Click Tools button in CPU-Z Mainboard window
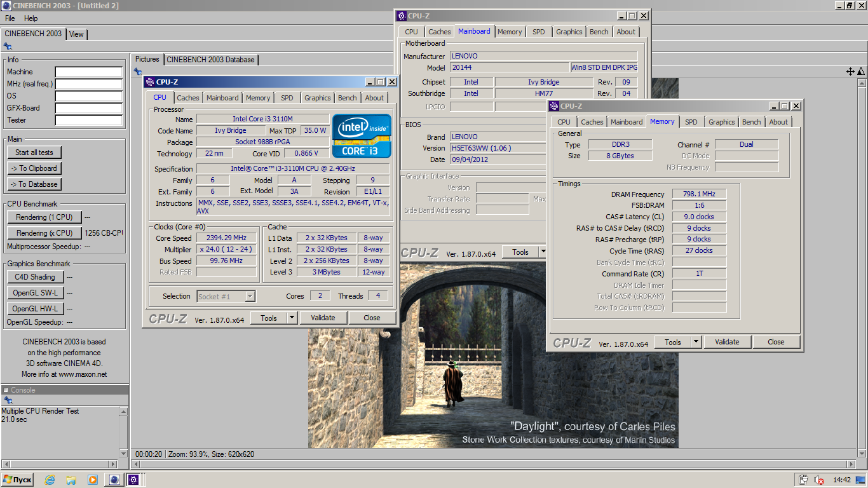868x488 pixels. click(x=520, y=252)
